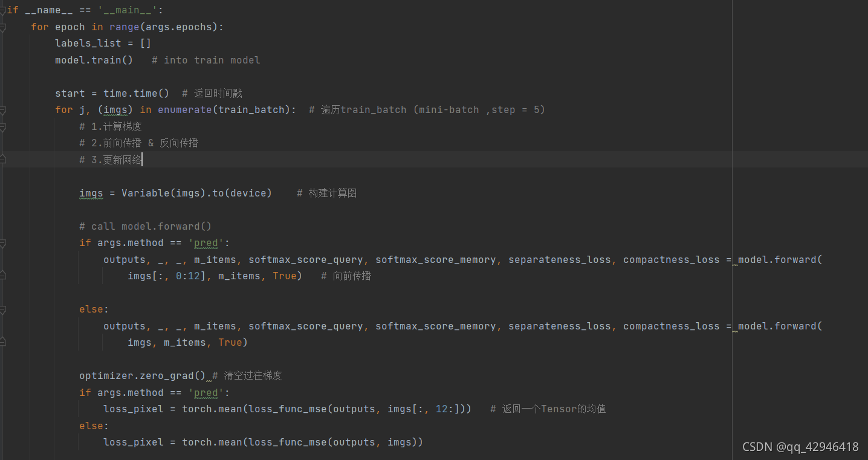
Task: Fold the comment block starting at '# 1.计算梯度'
Action: (x=2, y=127)
